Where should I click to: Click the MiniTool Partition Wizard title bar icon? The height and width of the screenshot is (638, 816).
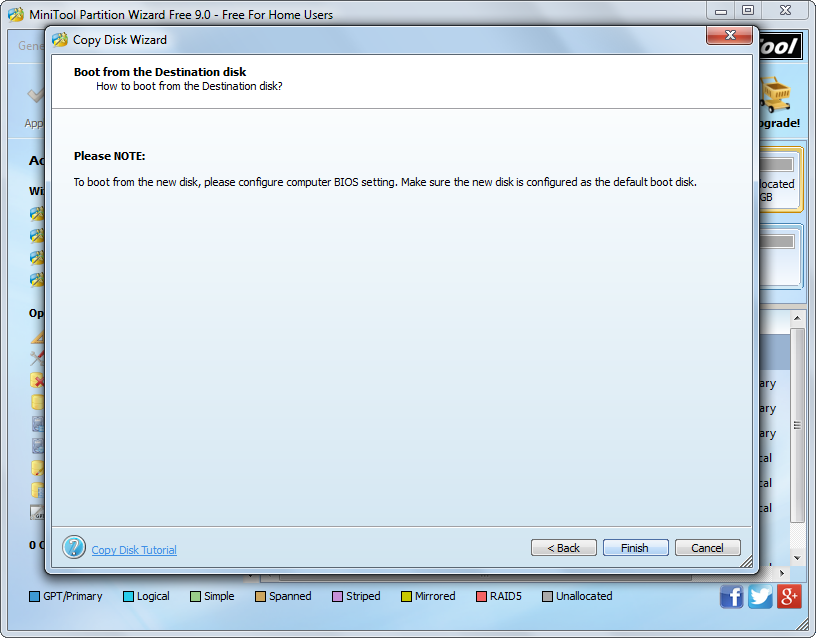point(16,15)
